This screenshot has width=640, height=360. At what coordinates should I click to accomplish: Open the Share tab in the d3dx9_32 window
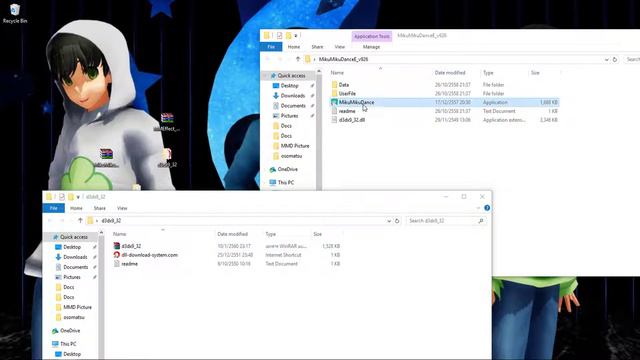click(100, 208)
